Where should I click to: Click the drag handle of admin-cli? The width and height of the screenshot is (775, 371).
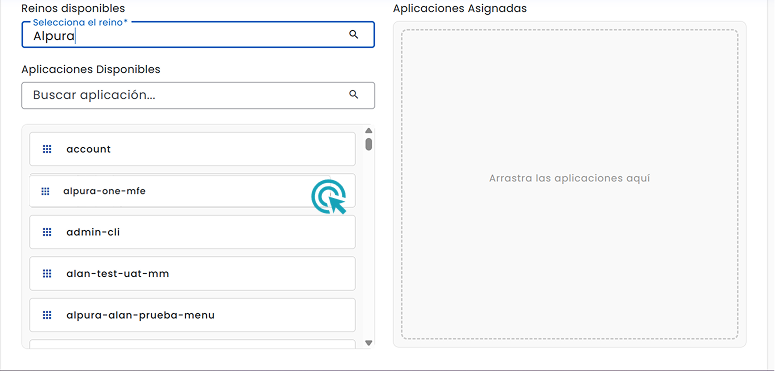(x=47, y=232)
